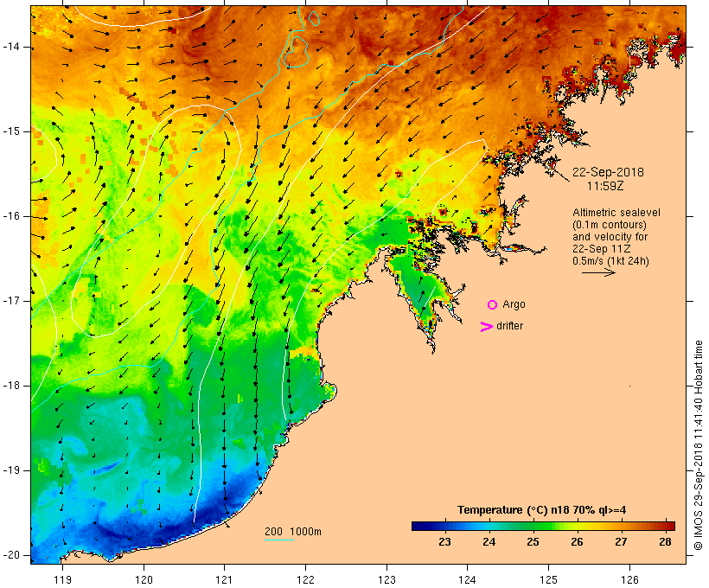Click the 28 value on temperature scale
The height and width of the screenshot is (588, 709).
665,542
